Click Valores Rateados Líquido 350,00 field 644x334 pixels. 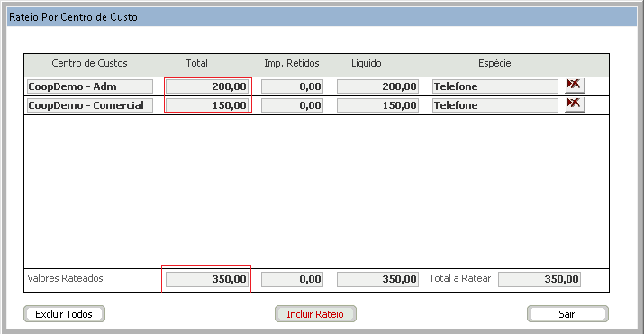tap(377, 279)
